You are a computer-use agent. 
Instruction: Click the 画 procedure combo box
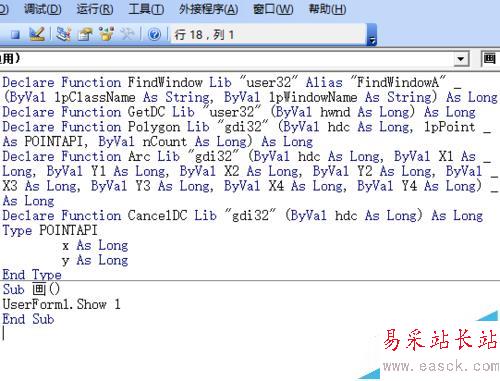click(490, 59)
